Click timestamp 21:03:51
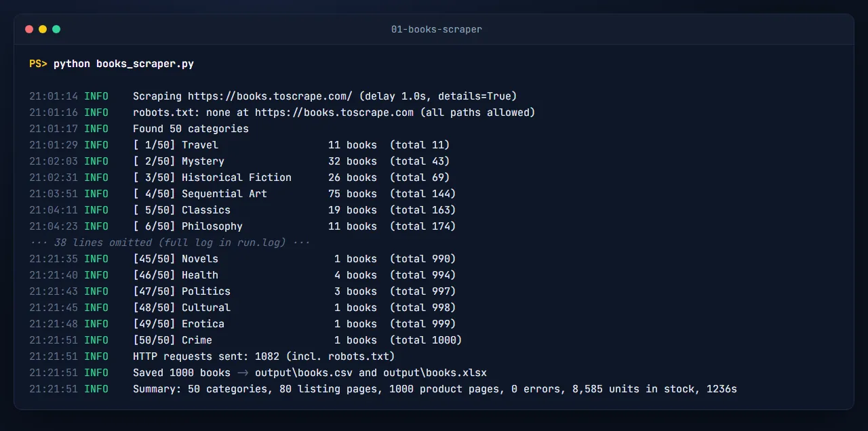Image resolution: width=868 pixels, height=431 pixels. point(54,194)
